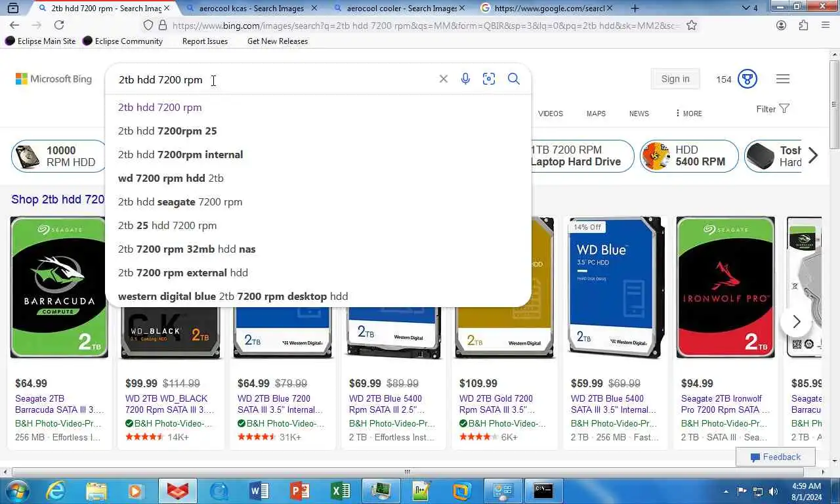Viewport: 840px width, 504px height.
Task: Launch Internet Explorer from taskbar
Action: 56,491
